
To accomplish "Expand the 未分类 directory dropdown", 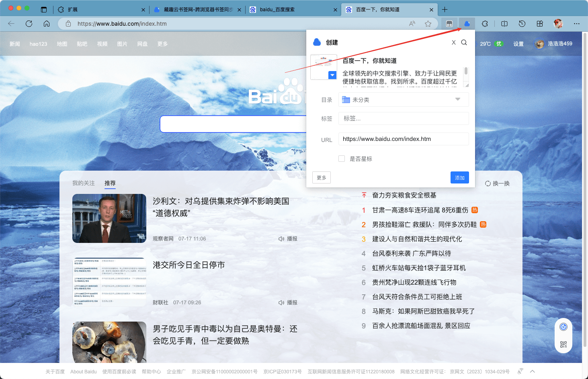I will [x=457, y=99].
